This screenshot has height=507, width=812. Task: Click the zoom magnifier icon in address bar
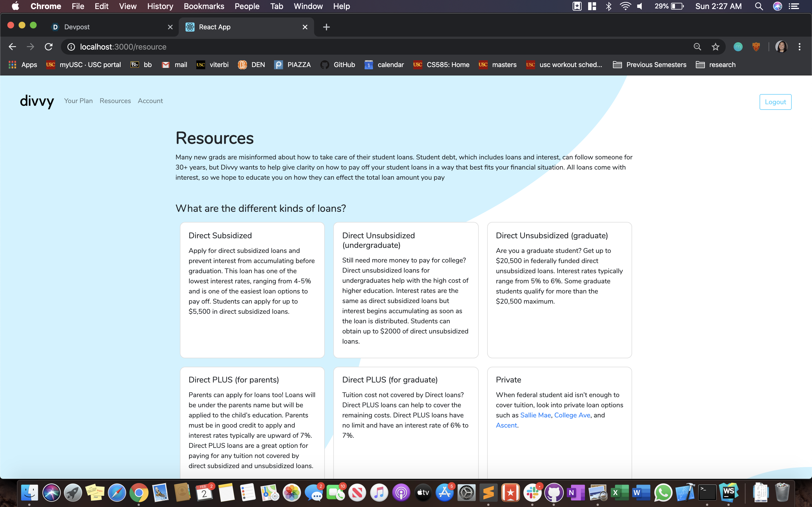click(697, 47)
